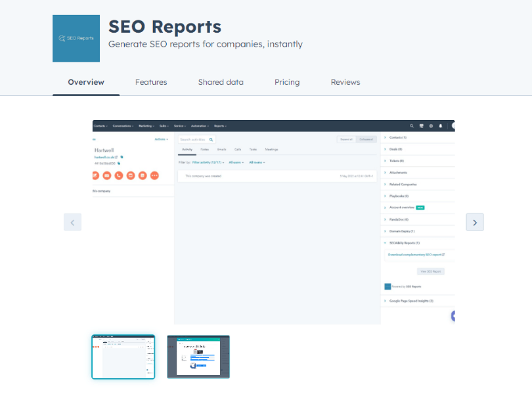This screenshot has height=417, width=532.
Task: Open the All teams dropdown
Action: 257,162
